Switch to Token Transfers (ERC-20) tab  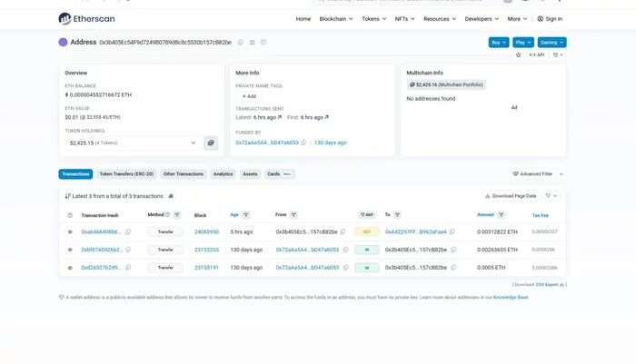126,174
